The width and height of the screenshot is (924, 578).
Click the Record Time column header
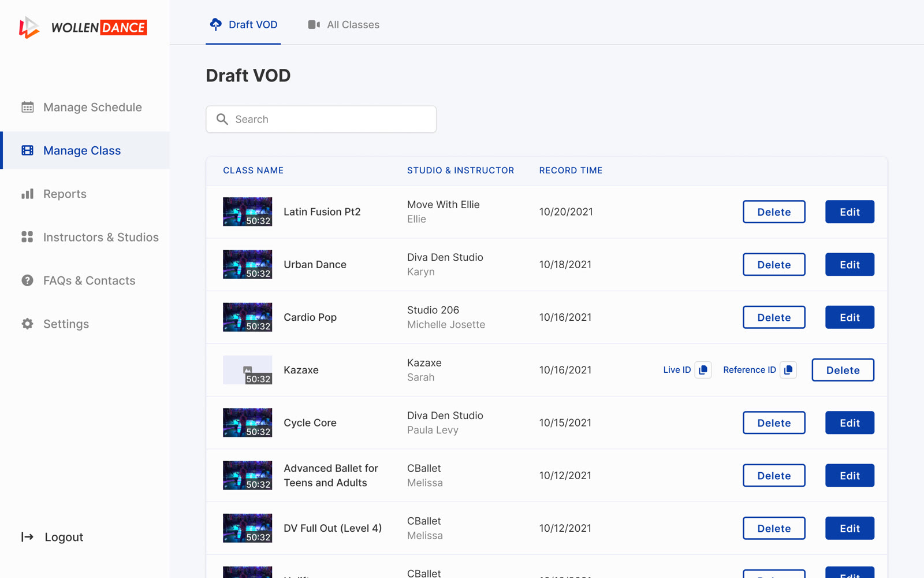[571, 171]
